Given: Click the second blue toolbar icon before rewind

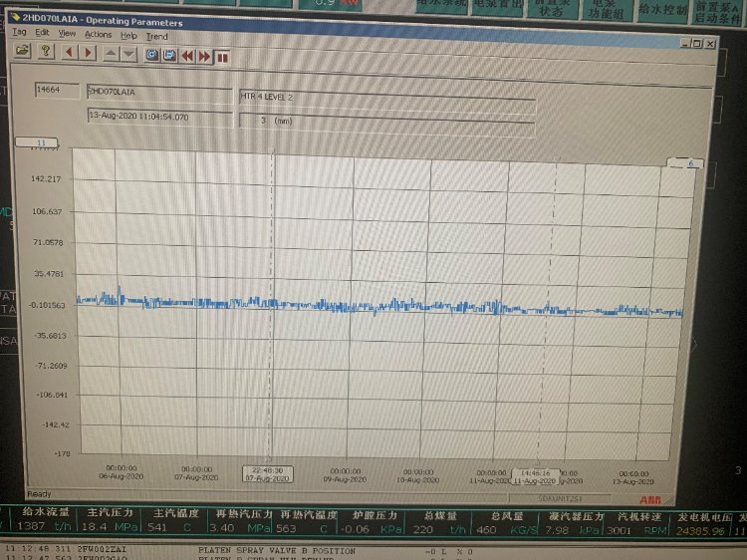Looking at the screenshot, I should pos(169,55).
